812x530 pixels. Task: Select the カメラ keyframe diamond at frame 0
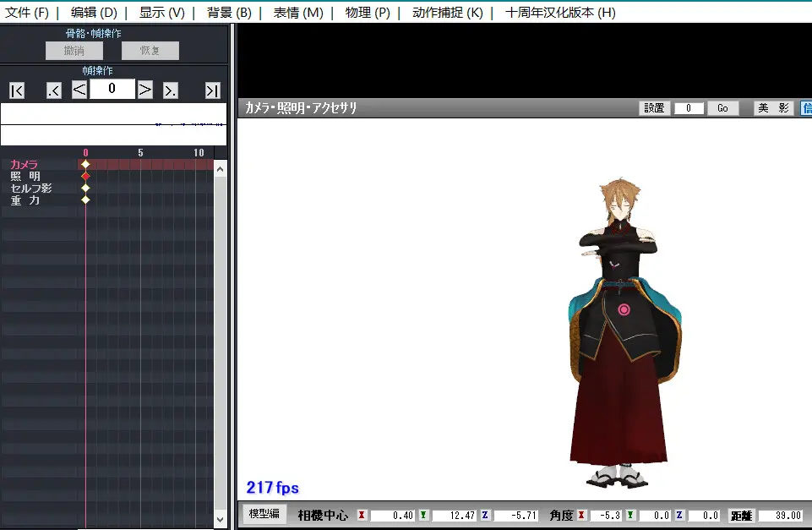[x=85, y=164]
